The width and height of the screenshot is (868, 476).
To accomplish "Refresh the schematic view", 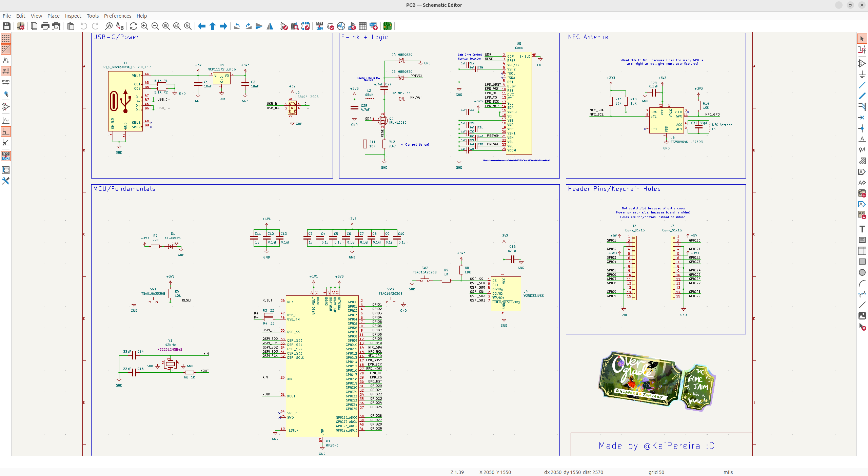I will [x=134, y=26].
